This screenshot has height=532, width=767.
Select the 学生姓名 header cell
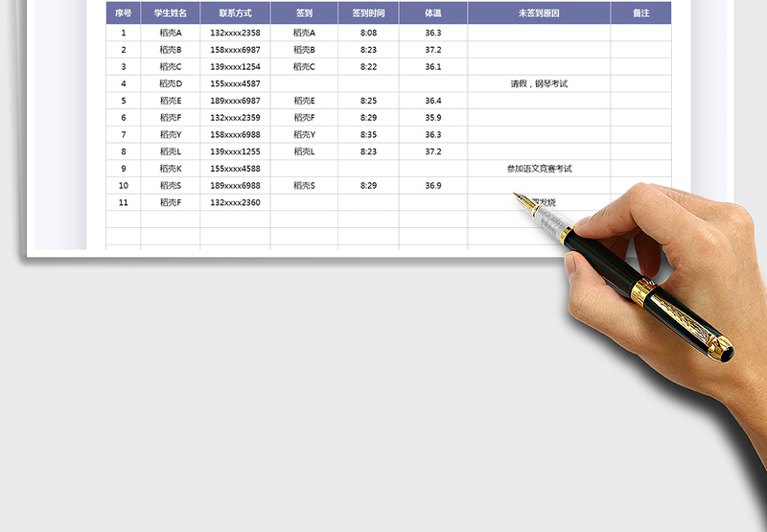click(x=171, y=13)
